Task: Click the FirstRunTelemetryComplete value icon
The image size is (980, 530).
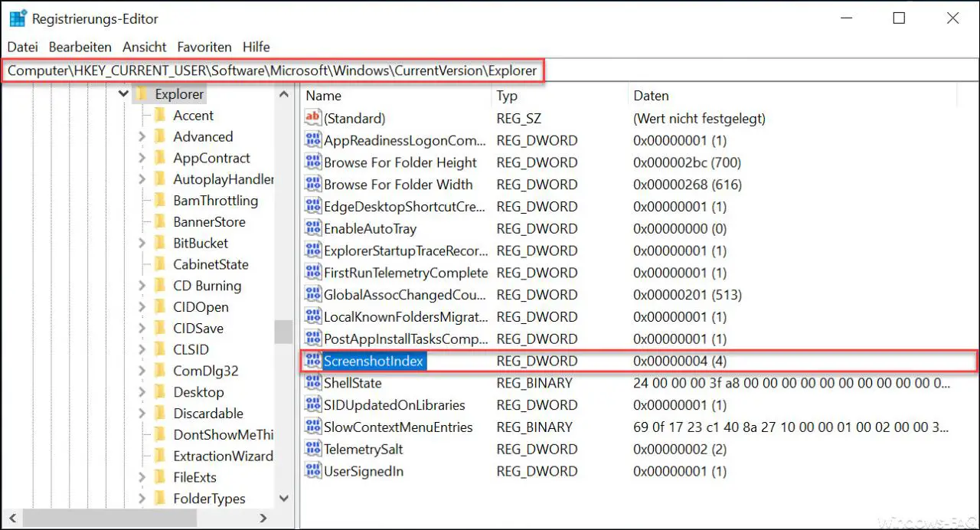Action: (312, 273)
